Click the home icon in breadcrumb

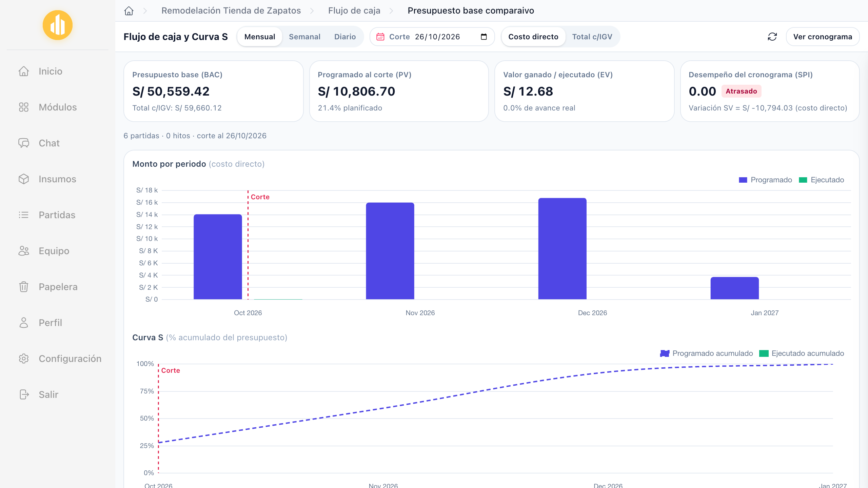point(129,11)
